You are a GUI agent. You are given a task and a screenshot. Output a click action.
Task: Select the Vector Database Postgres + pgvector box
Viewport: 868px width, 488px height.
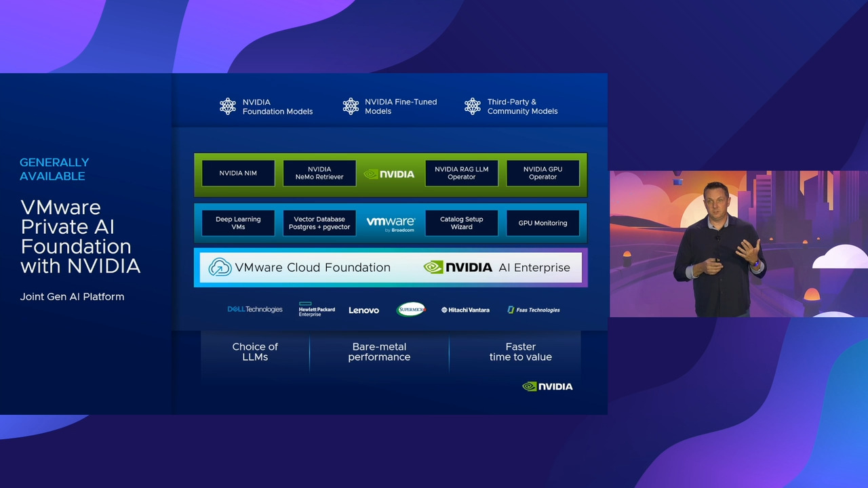(319, 223)
